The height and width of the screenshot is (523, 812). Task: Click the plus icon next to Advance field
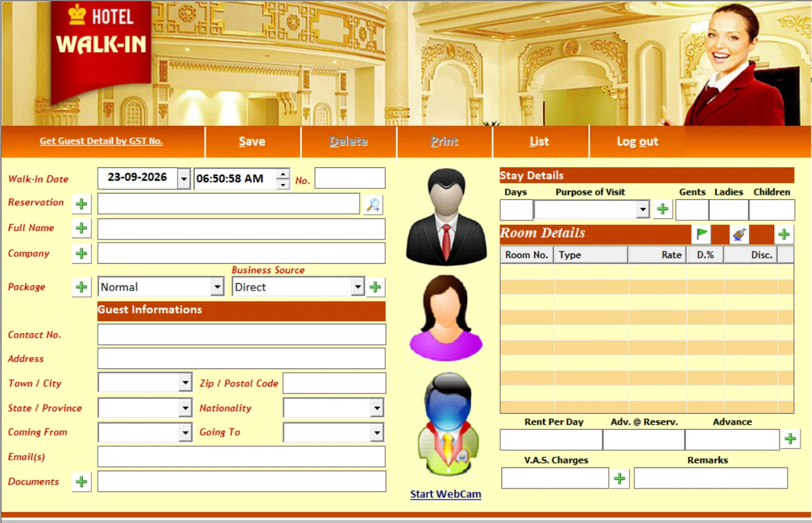pyautogui.click(x=790, y=439)
